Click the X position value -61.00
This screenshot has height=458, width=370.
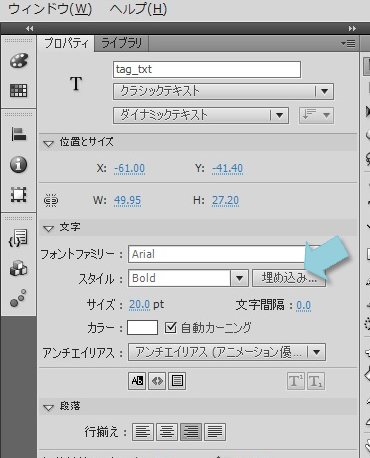[129, 168]
